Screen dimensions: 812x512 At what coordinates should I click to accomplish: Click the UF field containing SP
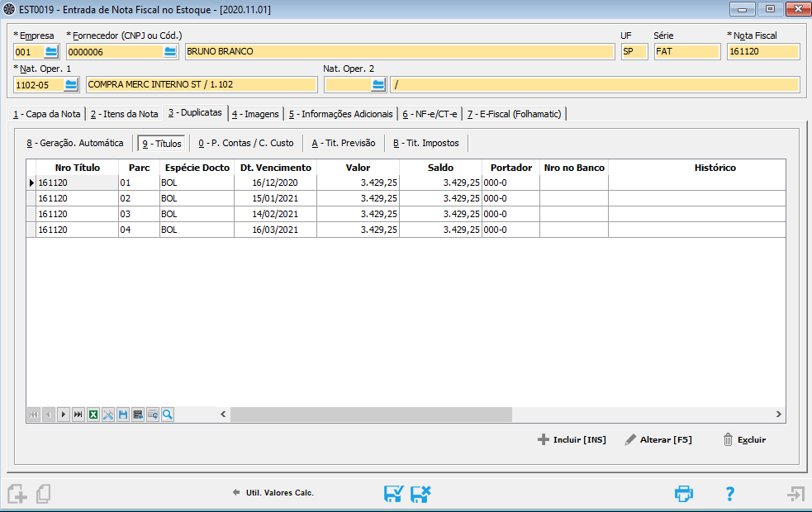(x=634, y=52)
